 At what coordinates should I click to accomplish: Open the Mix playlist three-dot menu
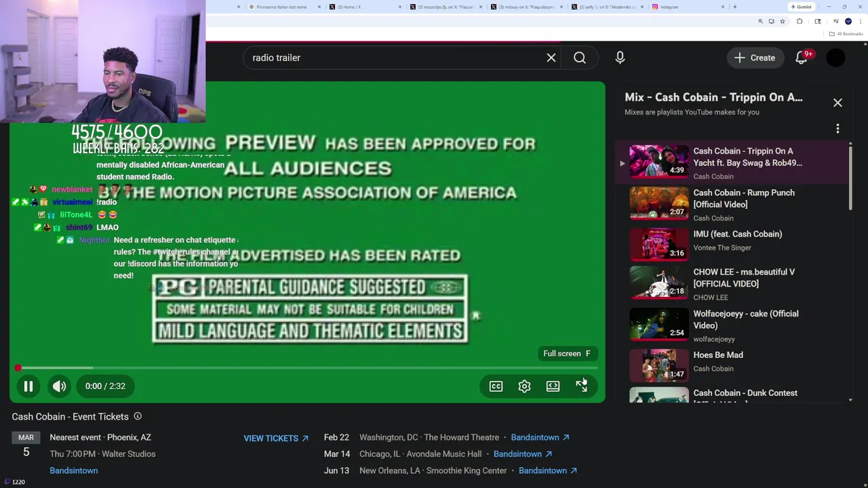[x=837, y=129]
